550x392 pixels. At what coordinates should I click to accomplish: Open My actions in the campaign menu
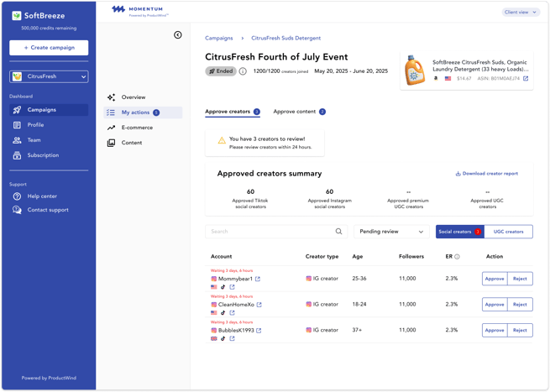click(143, 112)
